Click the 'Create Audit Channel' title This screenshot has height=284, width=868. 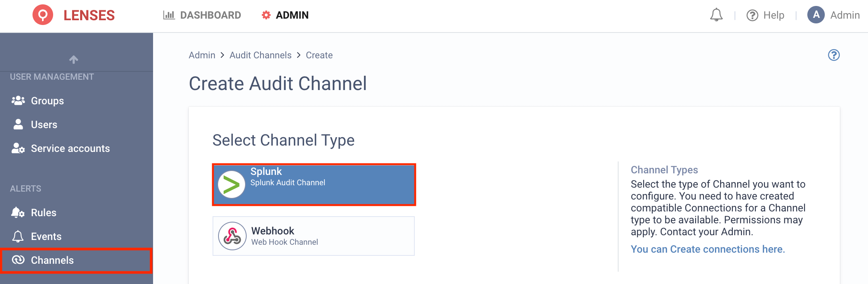(x=278, y=84)
